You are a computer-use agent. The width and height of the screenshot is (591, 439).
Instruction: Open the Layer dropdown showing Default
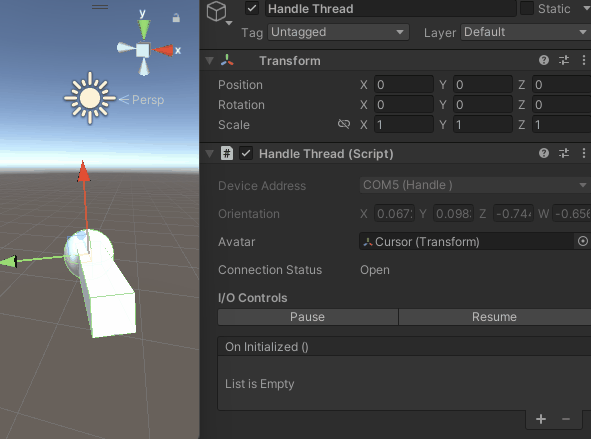525,32
